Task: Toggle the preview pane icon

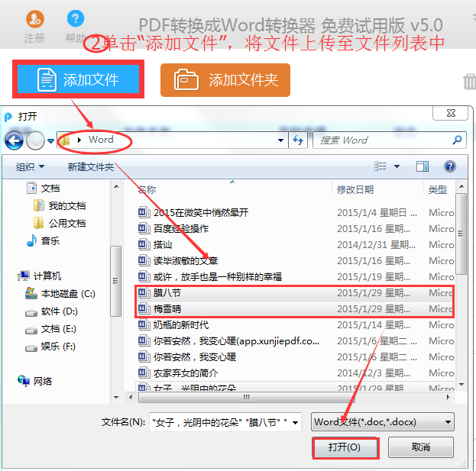Action: click(x=423, y=166)
